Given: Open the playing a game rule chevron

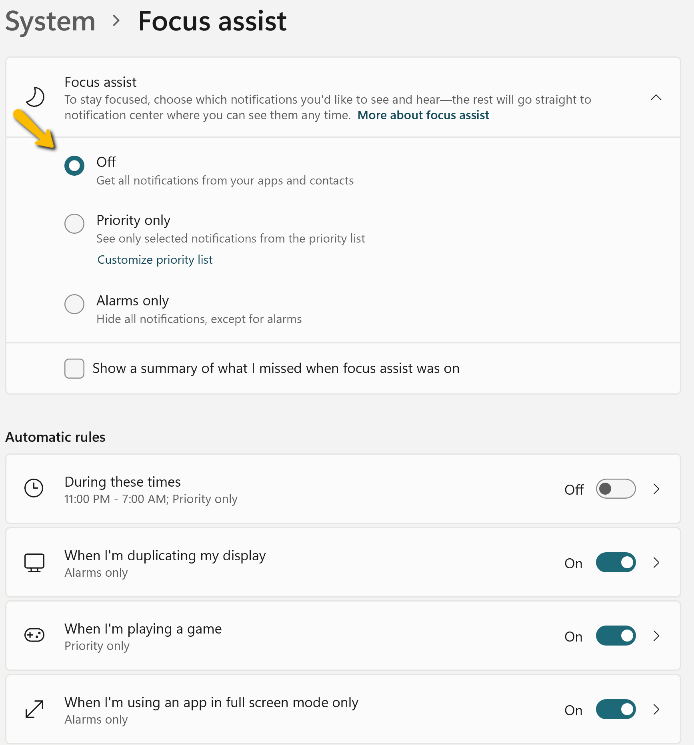Looking at the screenshot, I should [x=657, y=636].
